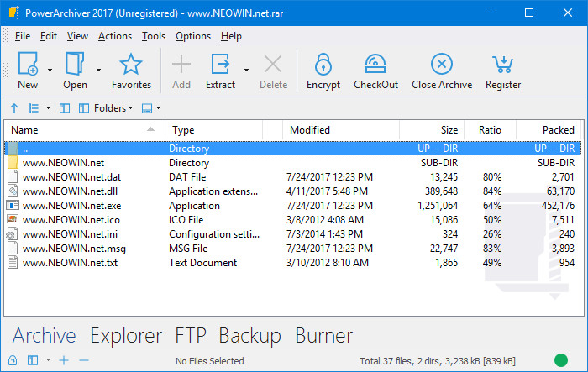588x372 pixels.
Task: Open the Edit menu
Action: [49, 36]
